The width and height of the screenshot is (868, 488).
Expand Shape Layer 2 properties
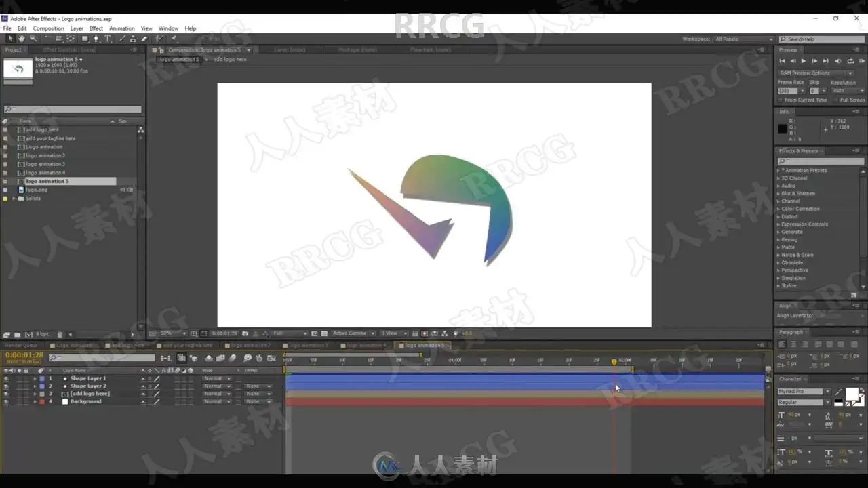coord(35,386)
